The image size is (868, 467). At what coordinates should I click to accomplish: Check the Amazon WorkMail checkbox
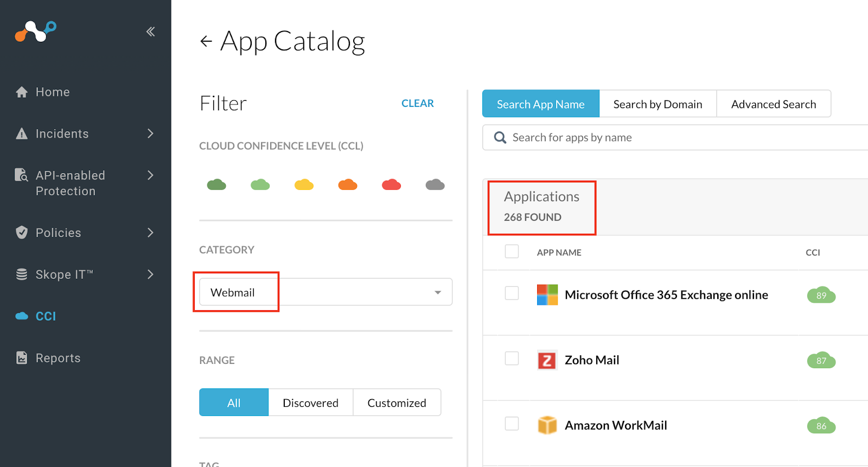pyautogui.click(x=512, y=424)
